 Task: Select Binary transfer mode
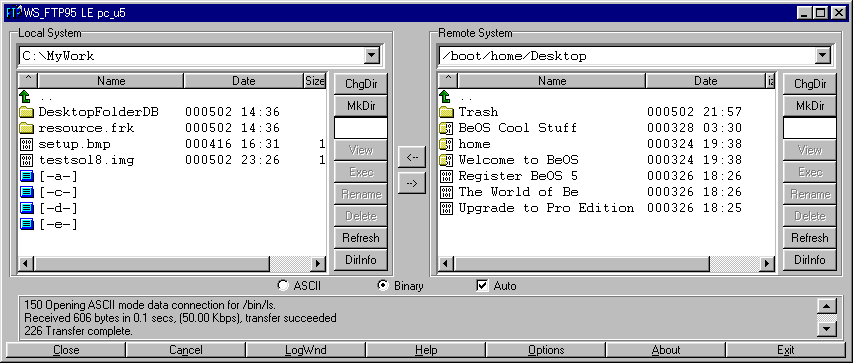(383, 285)
